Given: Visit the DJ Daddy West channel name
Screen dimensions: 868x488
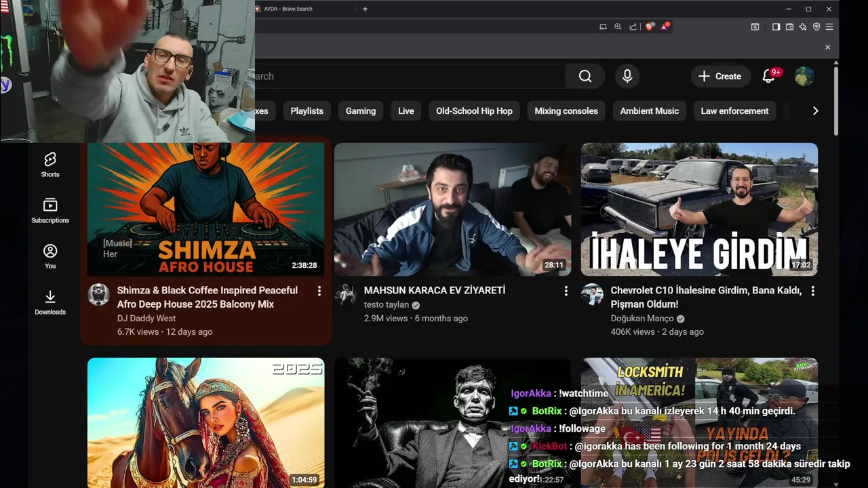Looking at the screenshot, I should 146,319.
